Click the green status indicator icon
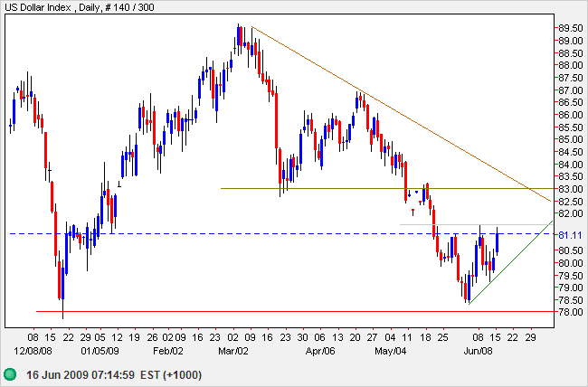 (10, 374)
